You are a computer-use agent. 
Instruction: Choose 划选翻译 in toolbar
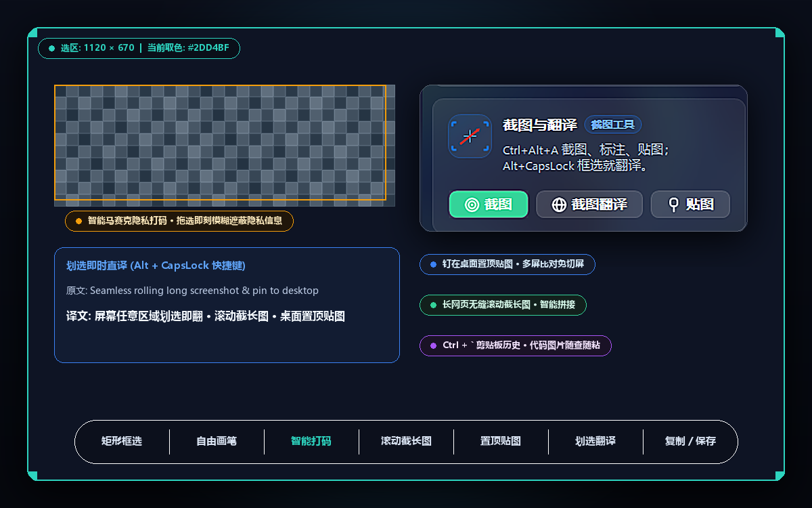pos(595,441)
